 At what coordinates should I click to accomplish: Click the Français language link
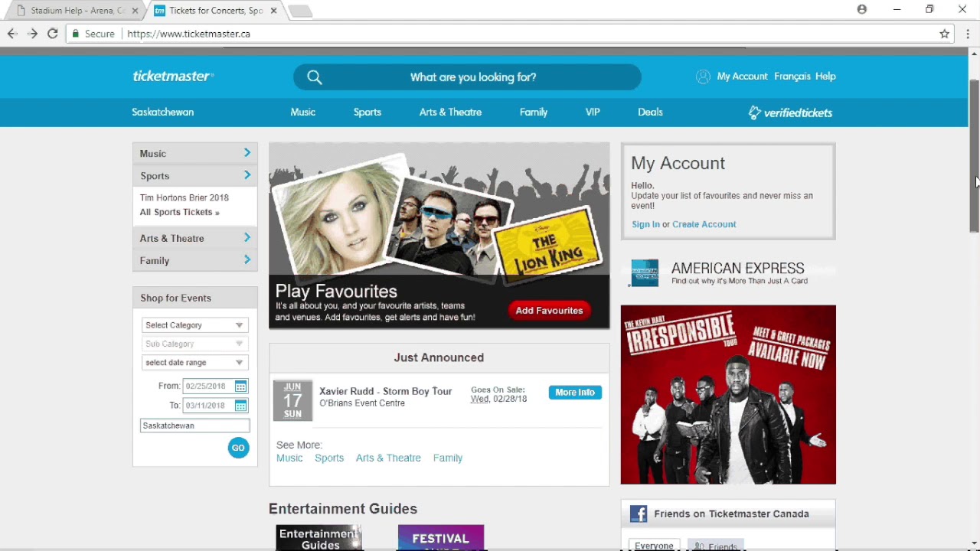tap(792, 77)
